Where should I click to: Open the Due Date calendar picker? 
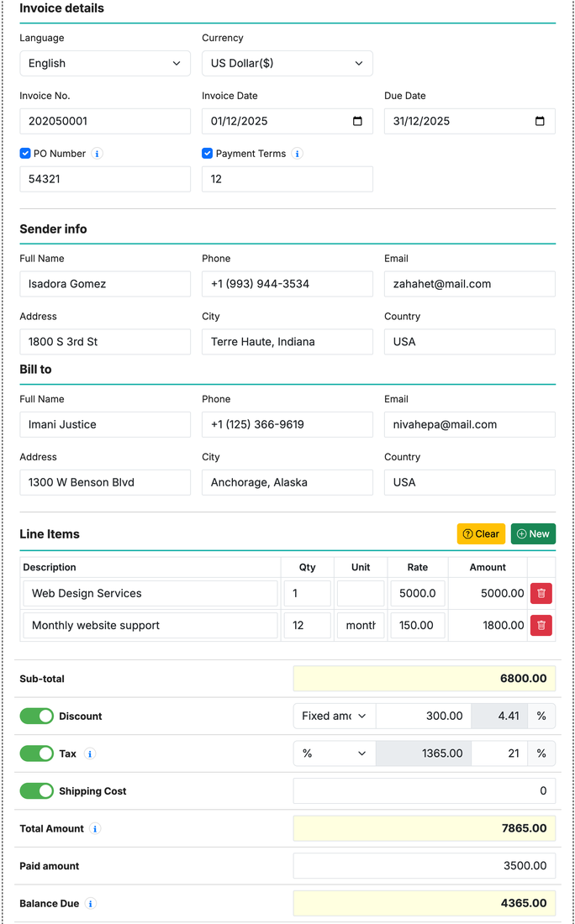pos(541,121)
